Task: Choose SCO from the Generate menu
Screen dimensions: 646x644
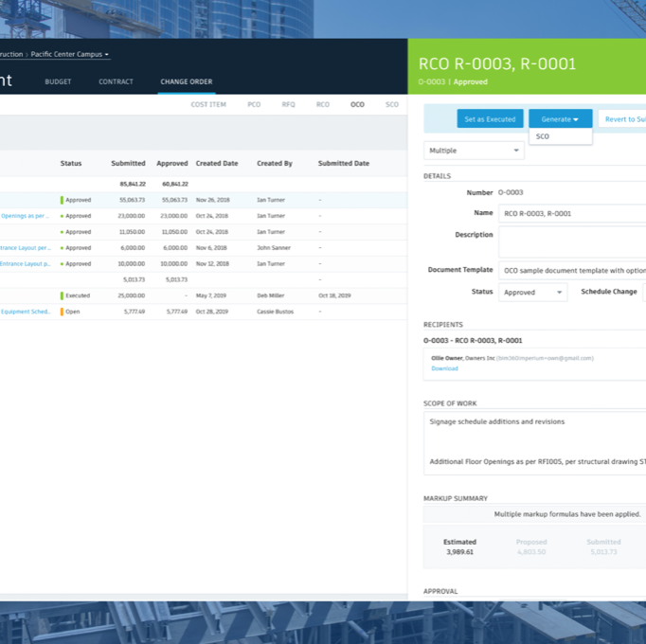Action: (561, 136)
